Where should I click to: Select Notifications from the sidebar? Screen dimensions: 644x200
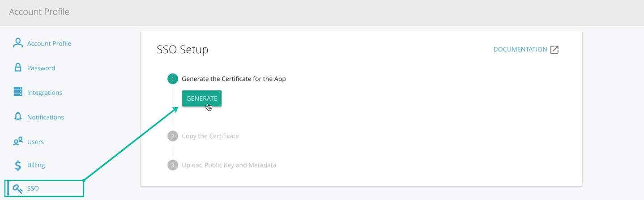pyautogui.click(x=45, y=117)
